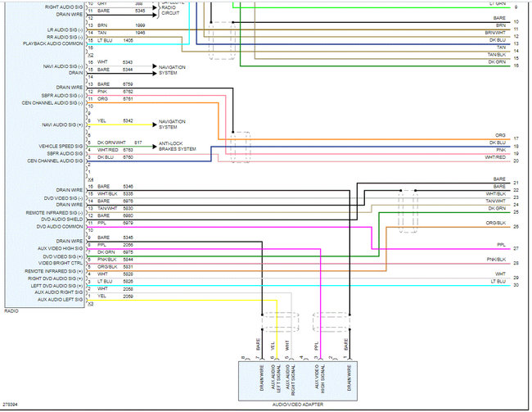Click circuit number 5844 on PNK/BLK wire

pyautogui.click(x=128, y=260)
